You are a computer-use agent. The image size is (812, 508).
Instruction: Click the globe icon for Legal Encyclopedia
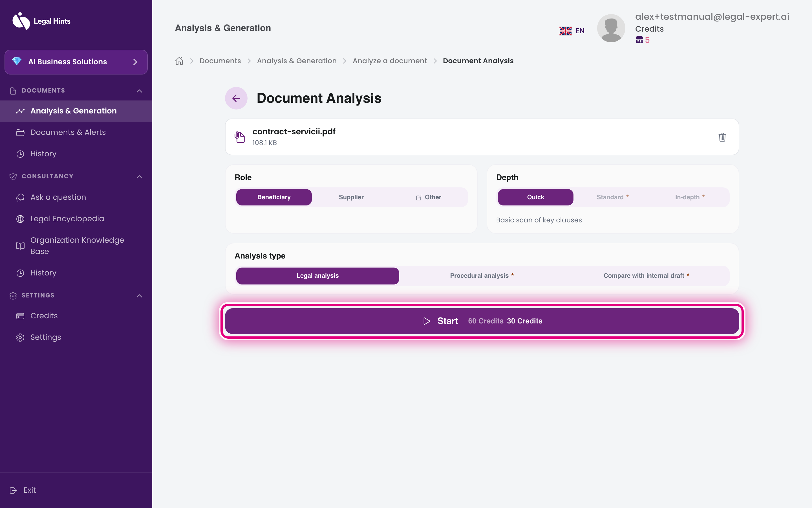[x=21, y=219]
